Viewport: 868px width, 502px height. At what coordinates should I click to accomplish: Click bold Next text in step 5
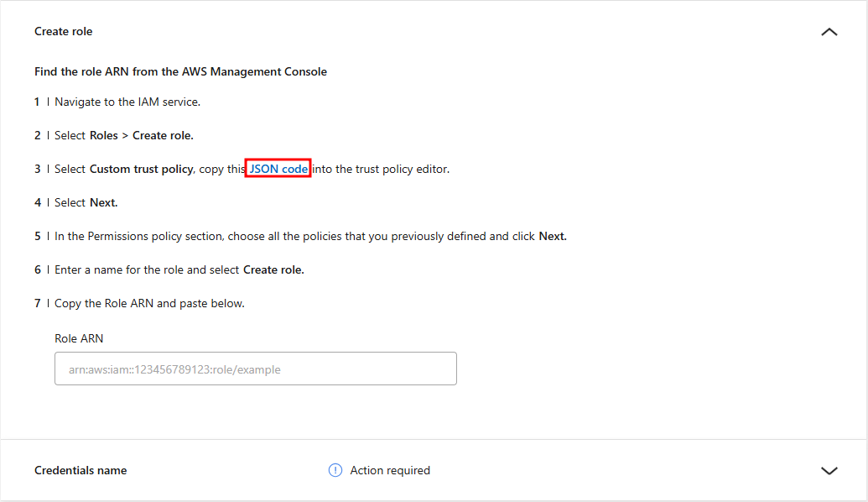(x=553, y=236)
